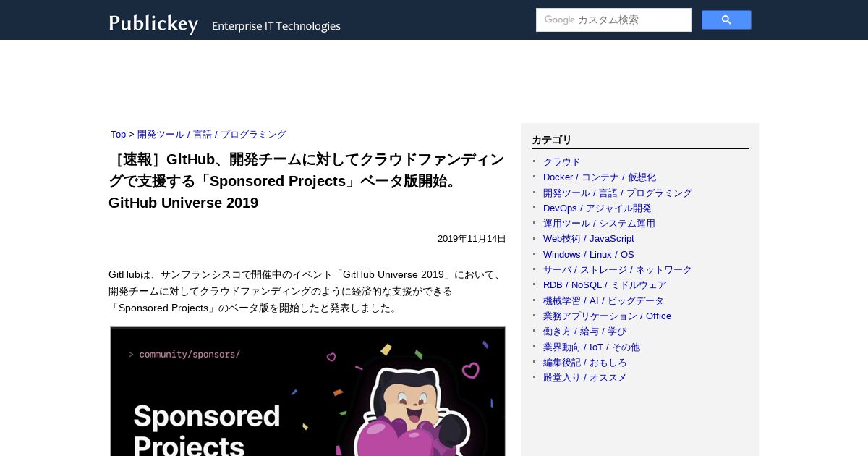Open 働き方 / 給与 / 学び category

(x=584, y=332)
